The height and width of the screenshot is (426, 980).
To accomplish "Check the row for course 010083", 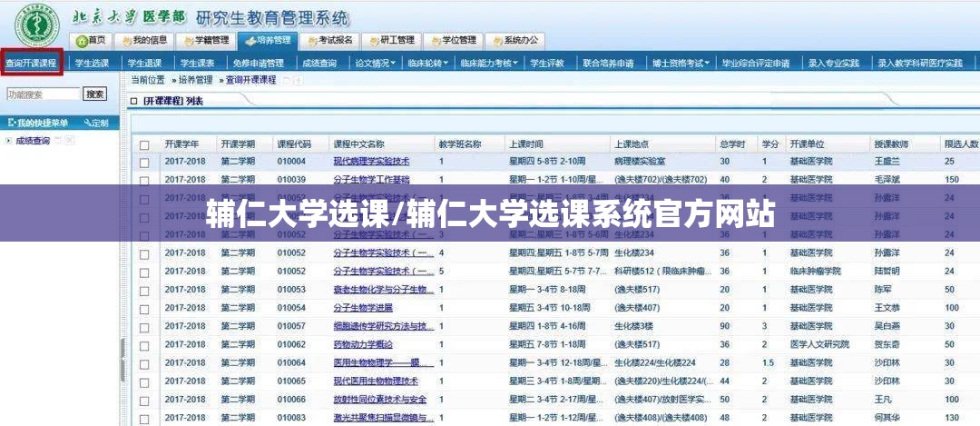I will tap(144, 419).
